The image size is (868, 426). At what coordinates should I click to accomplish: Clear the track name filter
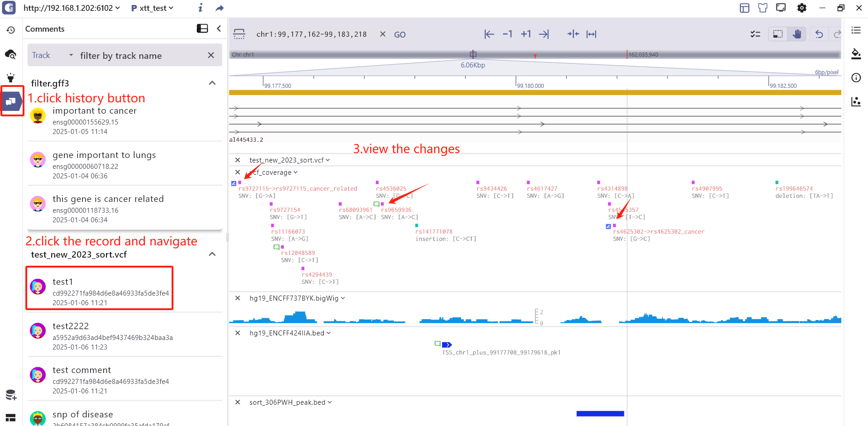click(211, 55)
